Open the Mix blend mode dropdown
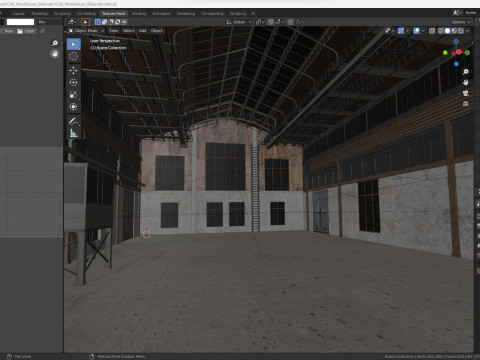 click(x=50, y=22)
